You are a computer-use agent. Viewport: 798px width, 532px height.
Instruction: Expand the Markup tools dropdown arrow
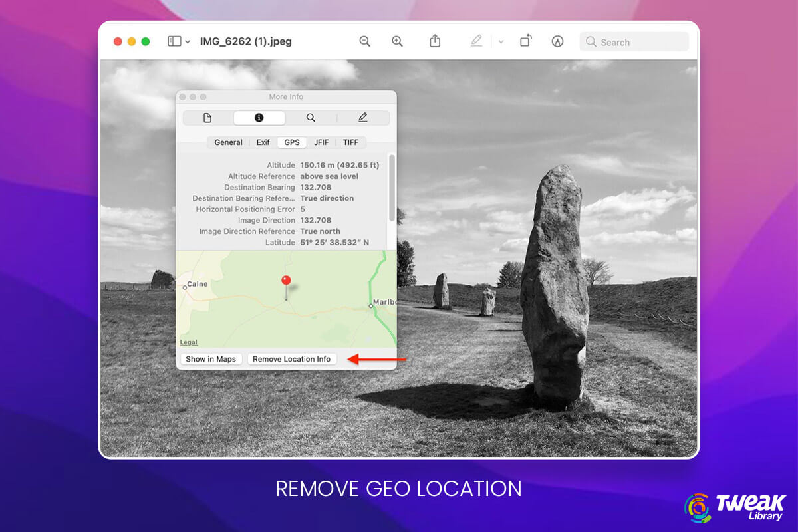(x=501, y=41)
